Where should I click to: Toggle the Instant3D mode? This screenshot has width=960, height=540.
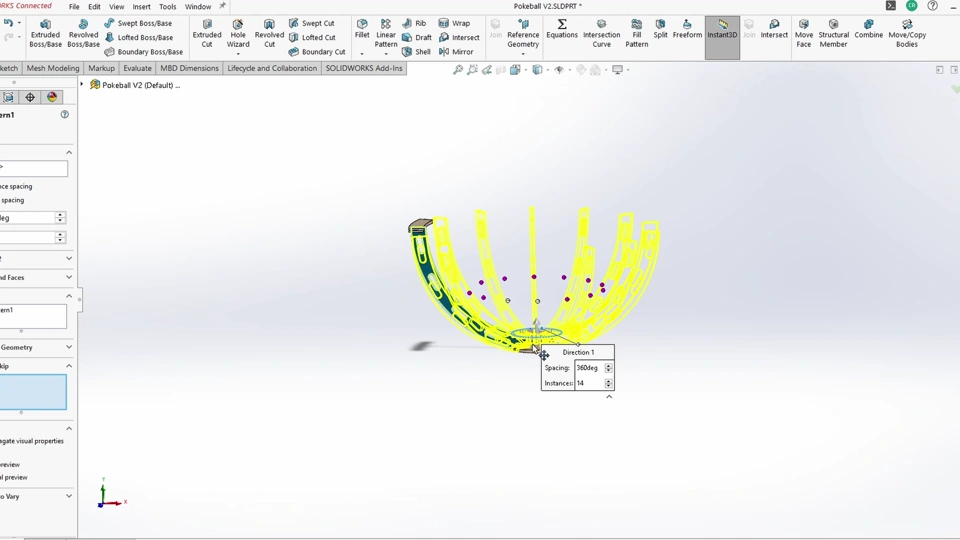tap(722, 37)
